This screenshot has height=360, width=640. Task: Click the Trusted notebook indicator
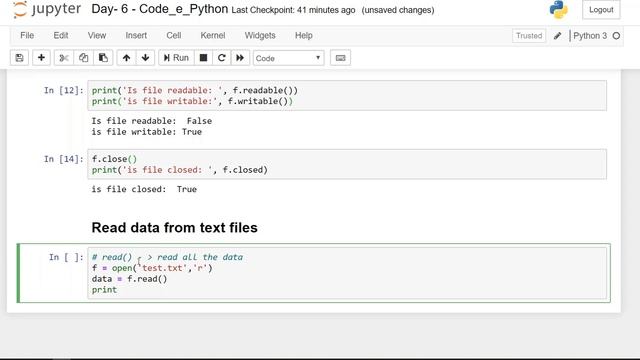point(529,36)
